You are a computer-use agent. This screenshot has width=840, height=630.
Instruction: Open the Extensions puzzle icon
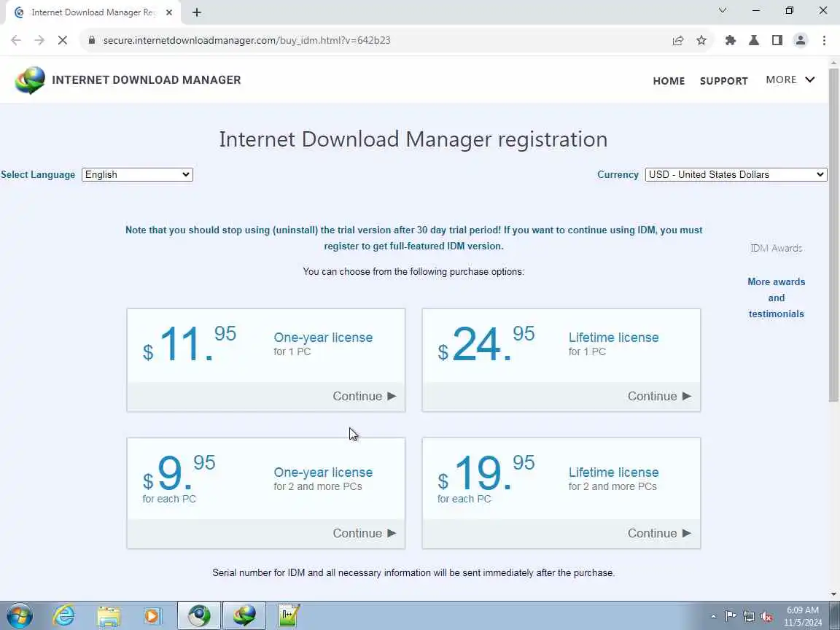click(730, 40)
